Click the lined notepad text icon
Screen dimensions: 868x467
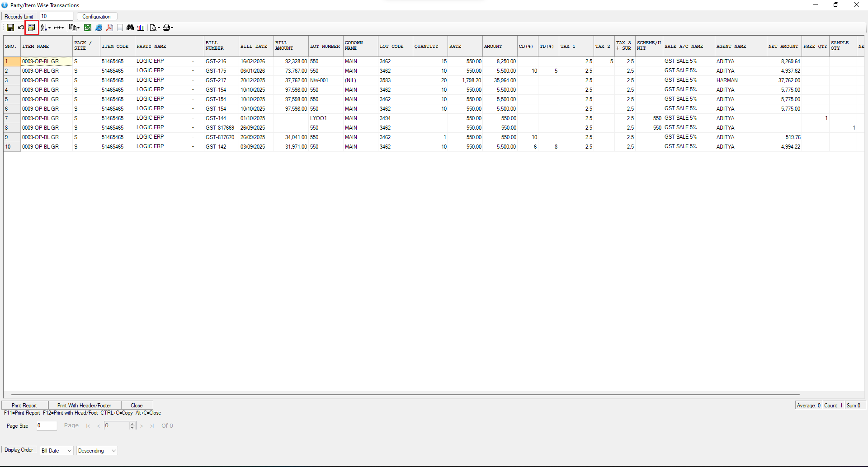[120, 28]
